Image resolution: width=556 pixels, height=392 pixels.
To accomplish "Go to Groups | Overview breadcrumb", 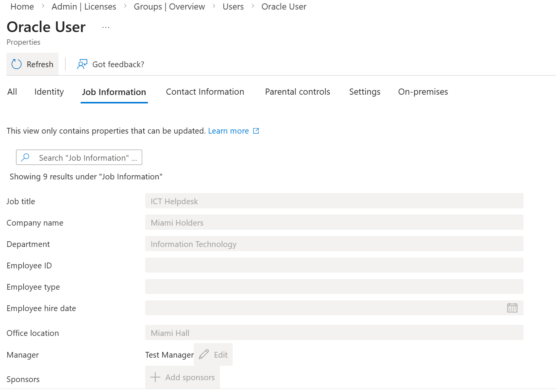I will [x=169, y=7].
